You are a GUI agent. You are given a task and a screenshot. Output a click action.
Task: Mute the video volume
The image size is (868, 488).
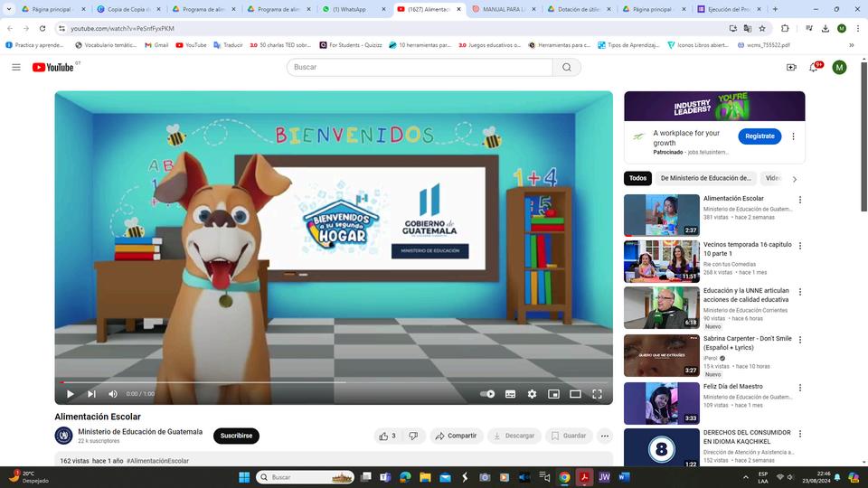coord(113,394)
